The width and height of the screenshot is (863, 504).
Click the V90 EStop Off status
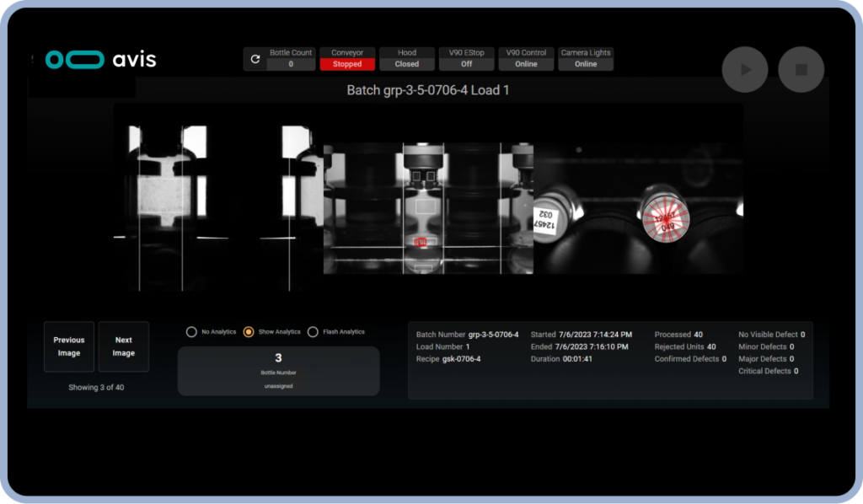coord(466,64)
